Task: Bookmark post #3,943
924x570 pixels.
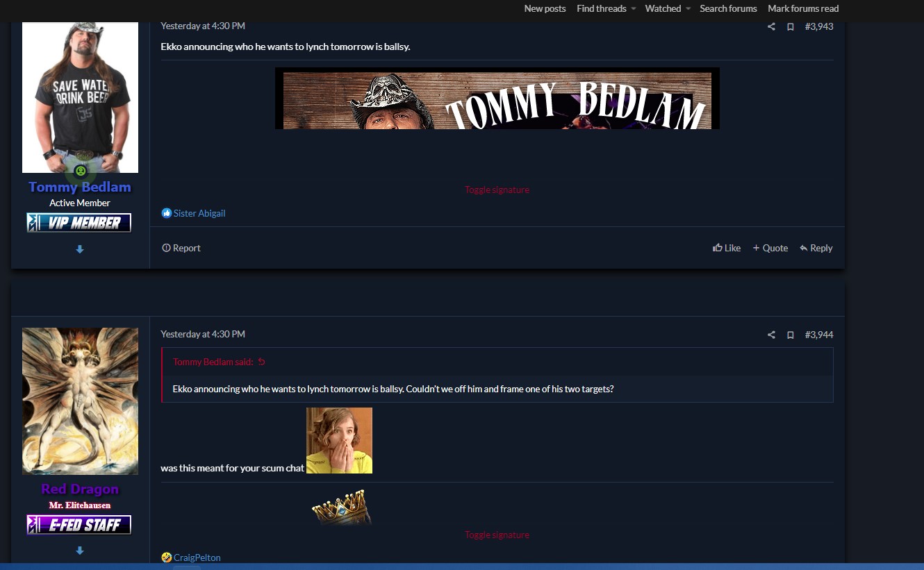Action: point(790,26)
